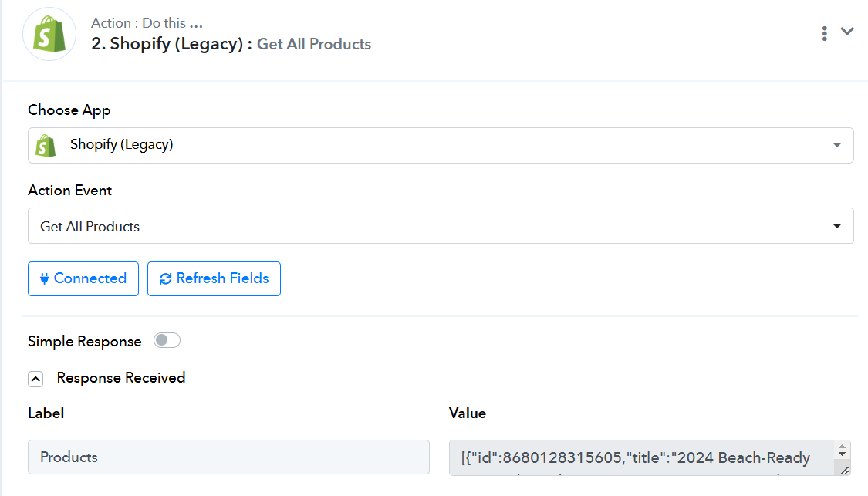
Task: Select the "Get All Products" Action Event value
Action: coord(90,227)
